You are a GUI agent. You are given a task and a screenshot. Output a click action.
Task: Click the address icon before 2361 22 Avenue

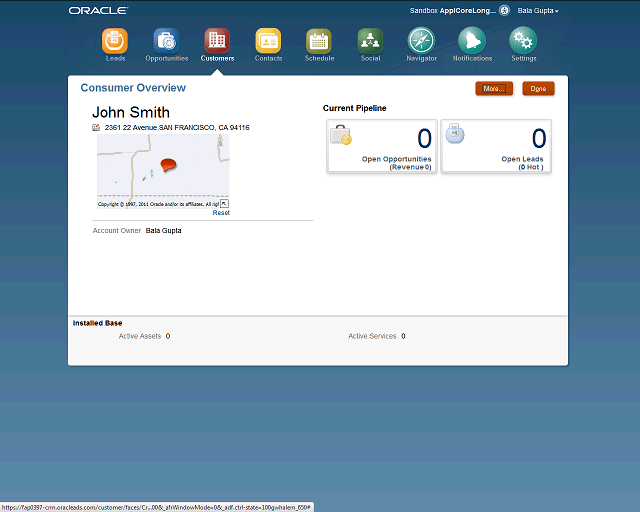coord(96,127)
